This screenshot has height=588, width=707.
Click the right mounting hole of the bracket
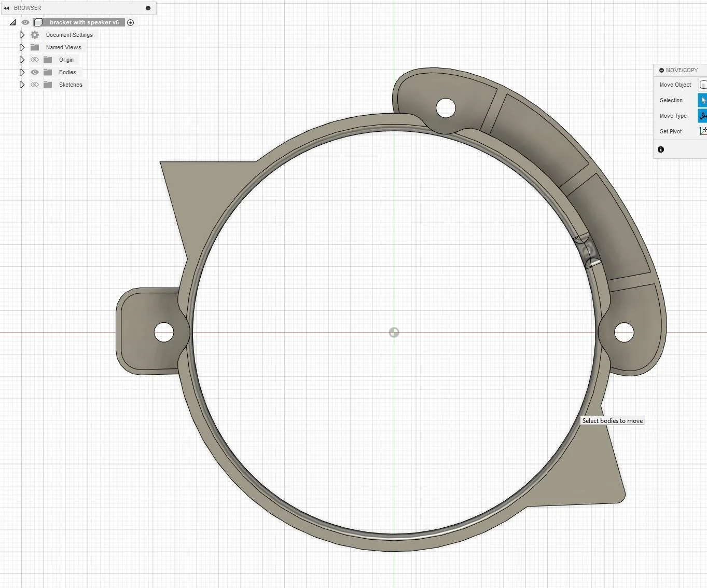[624, 332]
